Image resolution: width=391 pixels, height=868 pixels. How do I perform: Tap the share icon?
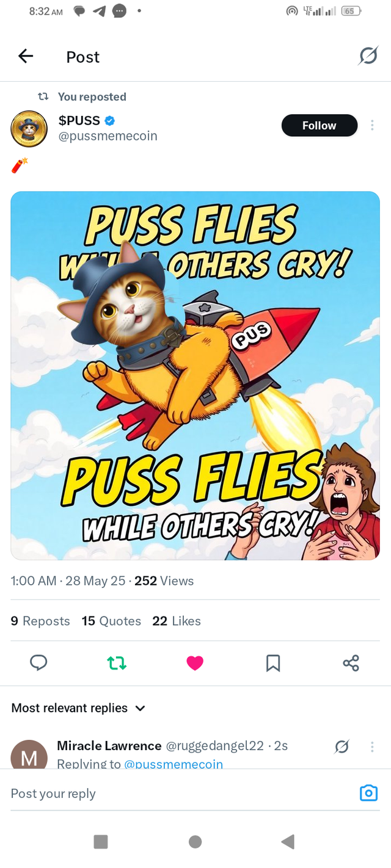(x=351, y=663)
